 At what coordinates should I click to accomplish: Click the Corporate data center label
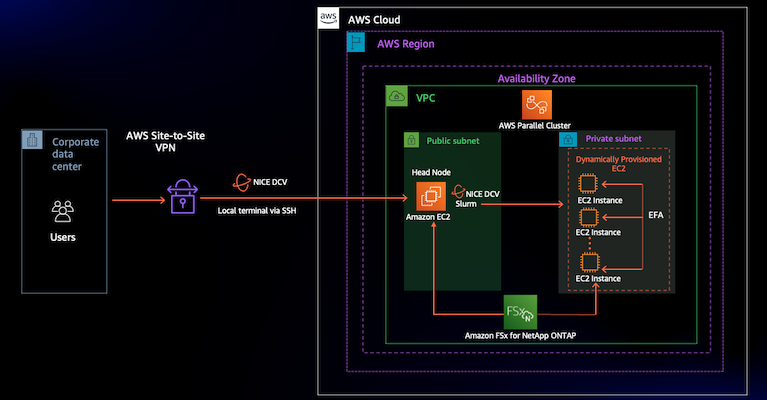pyautogui.click(x=75, y=154)
